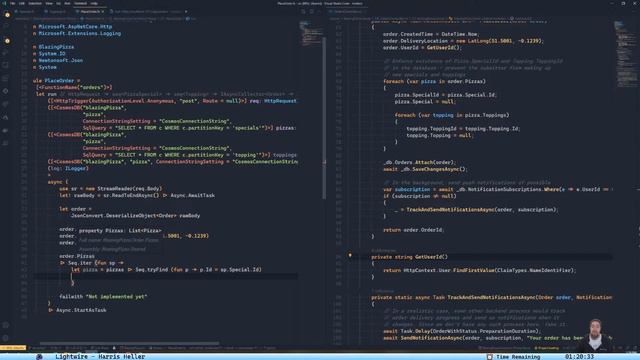Viewport: 640px width, 360px height.
Task: Click the 01:20:33 countdown timer
Action: click(x=579, y=357)
